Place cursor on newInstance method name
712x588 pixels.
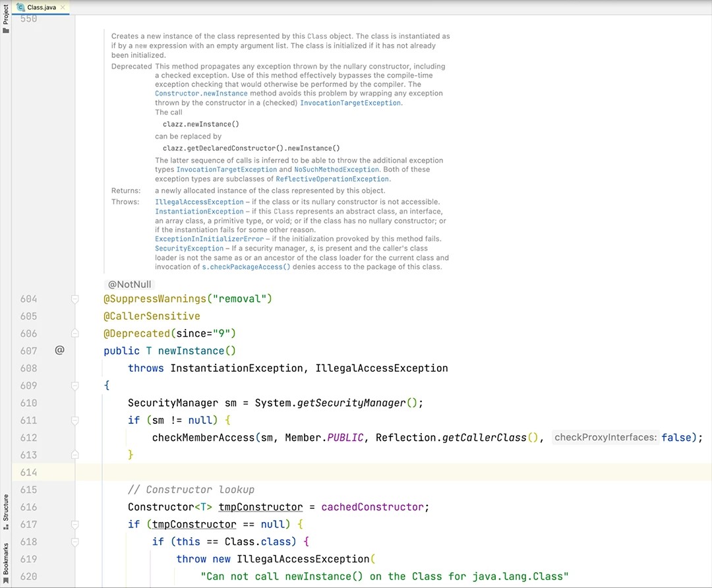tap(191, 351)
